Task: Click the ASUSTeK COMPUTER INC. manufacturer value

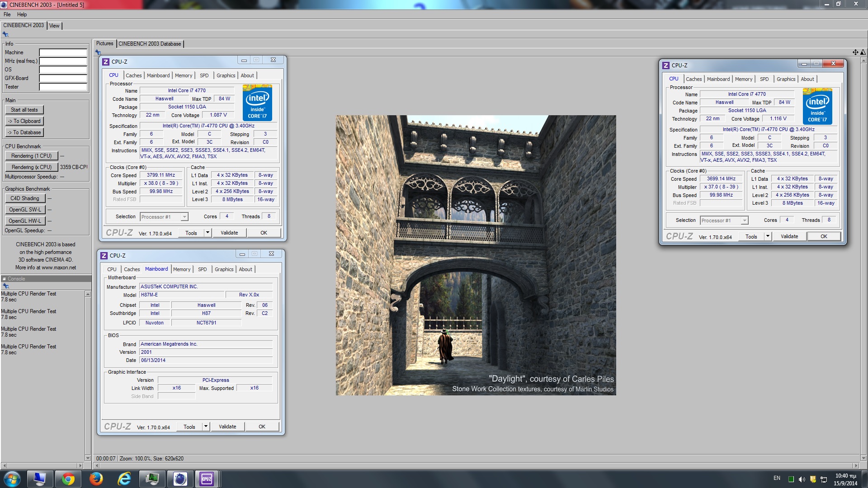Action: pos(206,286)
